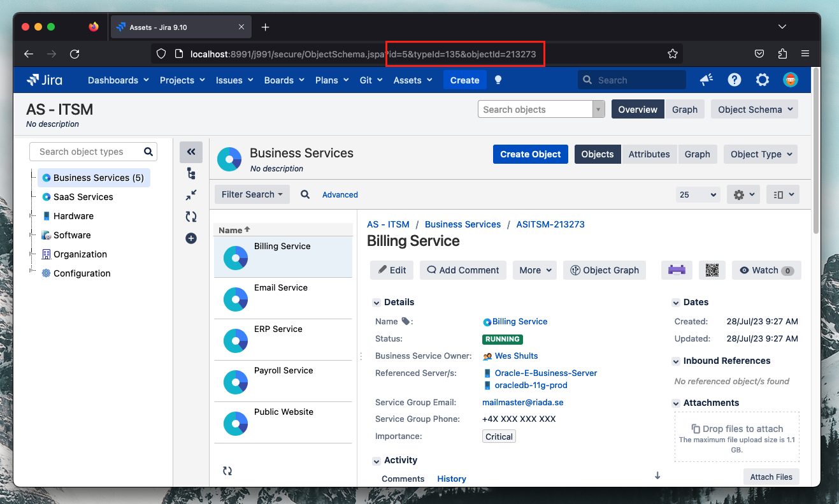Open the object type hierarchy view icon
Viewport: 839px width, 504px height.
pos(190,173)
